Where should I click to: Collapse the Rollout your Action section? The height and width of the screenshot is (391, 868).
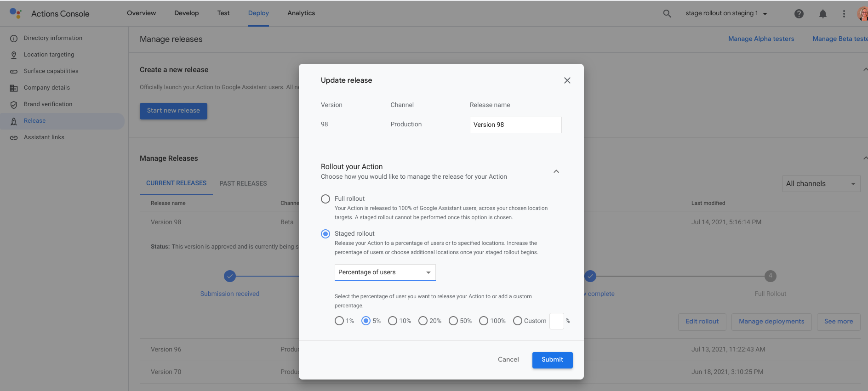[556, 171]
